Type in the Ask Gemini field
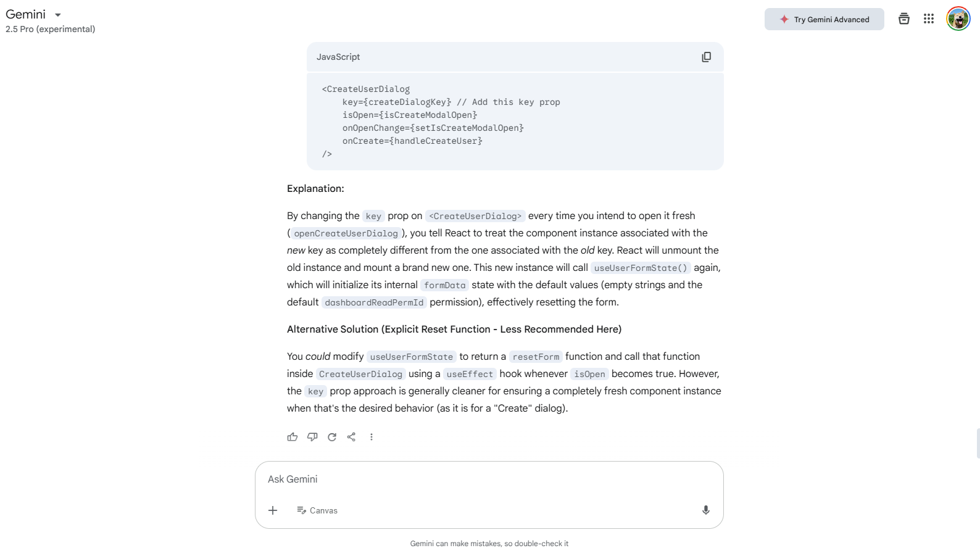The width and height of the screenshot is (980, 548). 488,479
